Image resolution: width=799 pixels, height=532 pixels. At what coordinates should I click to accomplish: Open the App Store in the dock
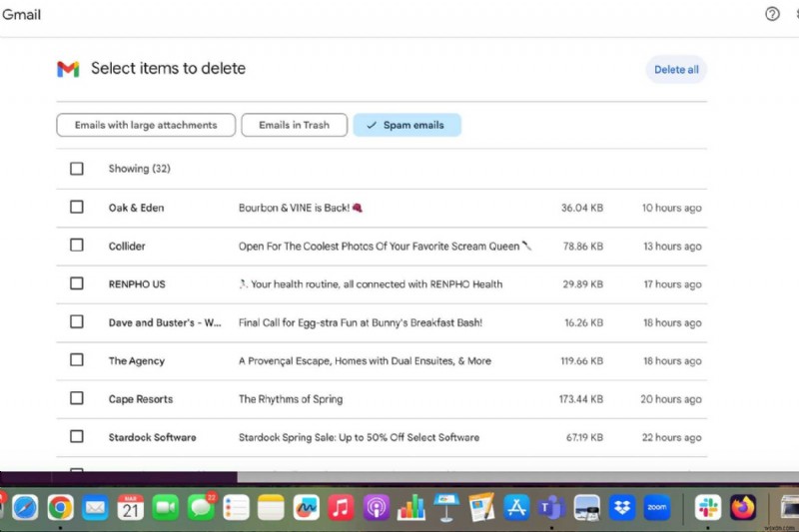point(516,508)
